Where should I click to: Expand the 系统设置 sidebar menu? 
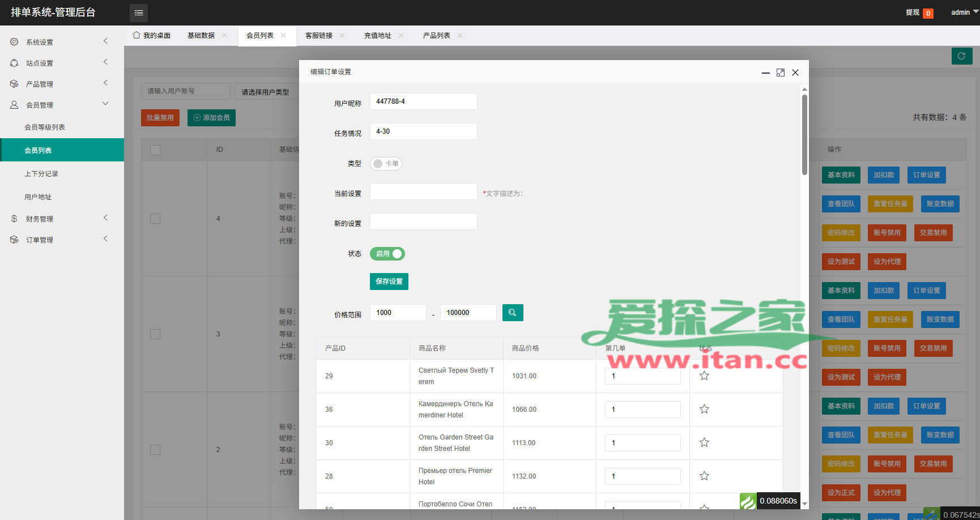[x=62, y=42]
